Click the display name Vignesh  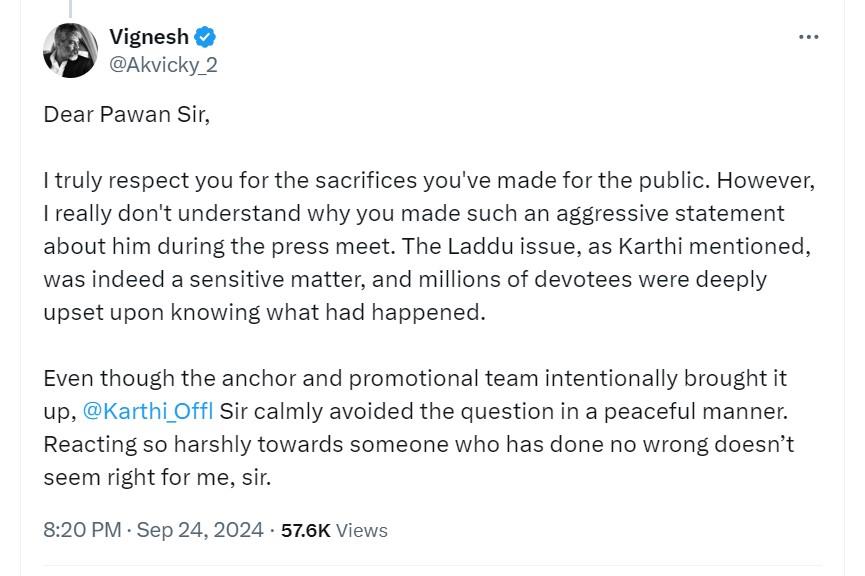[149, 37]
